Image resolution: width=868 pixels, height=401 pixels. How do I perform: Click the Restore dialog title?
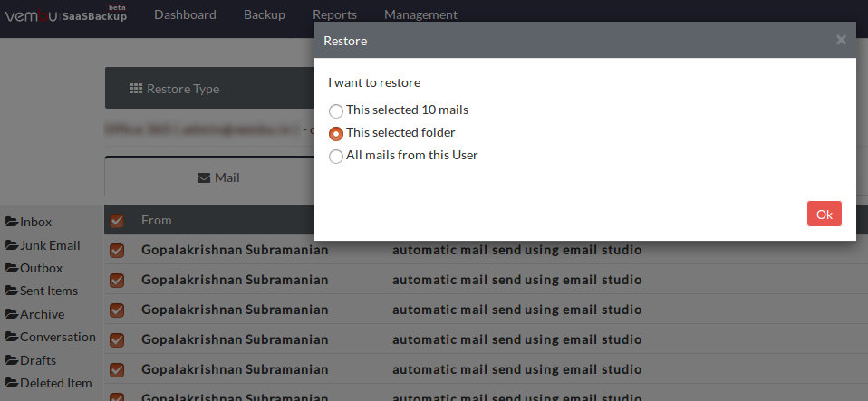coord(345,41)
